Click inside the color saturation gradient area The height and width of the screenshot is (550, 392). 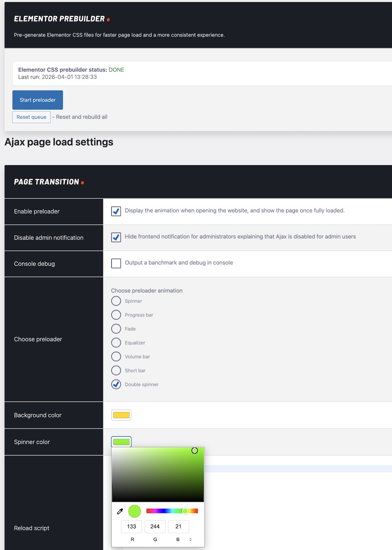click(x=158, y=474)
